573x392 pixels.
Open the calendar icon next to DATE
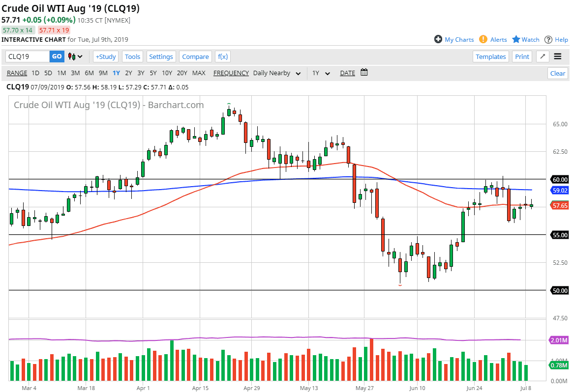pos(363,73)
